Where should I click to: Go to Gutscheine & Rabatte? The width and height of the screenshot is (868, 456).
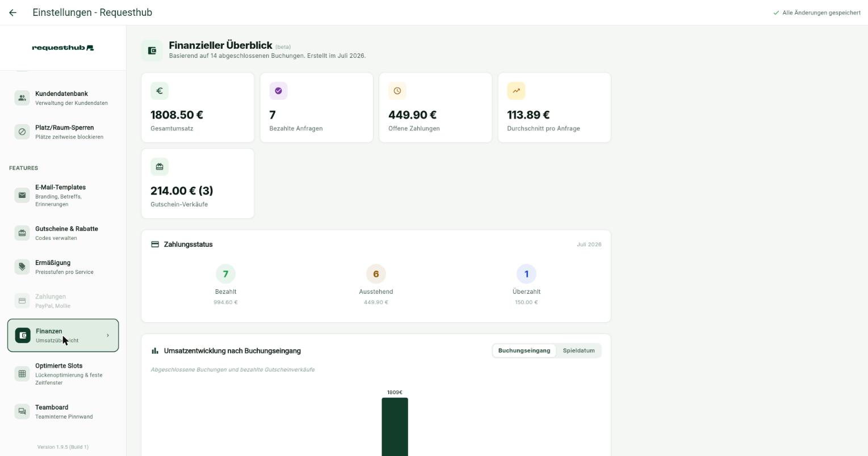[63, 233]
